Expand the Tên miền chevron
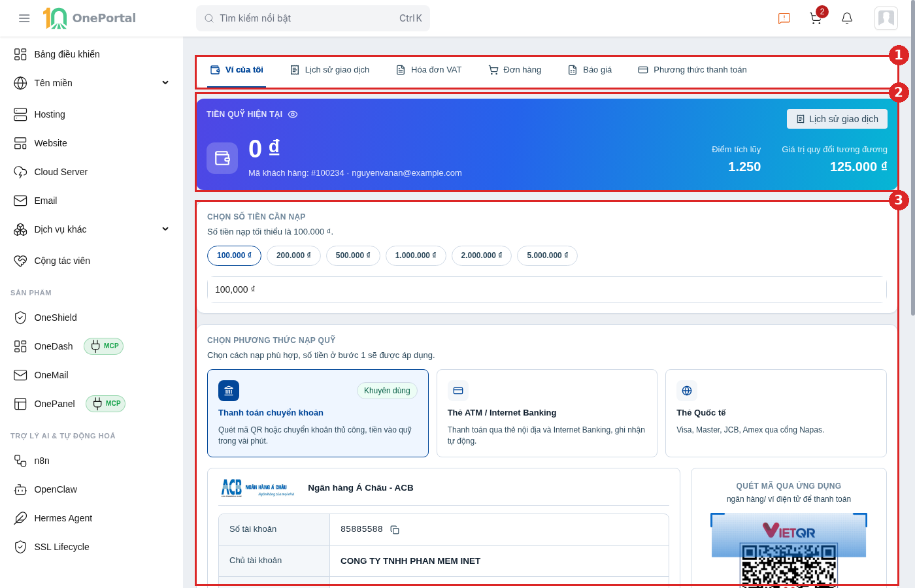Screen dimensions: 915x588 (165, 83)
